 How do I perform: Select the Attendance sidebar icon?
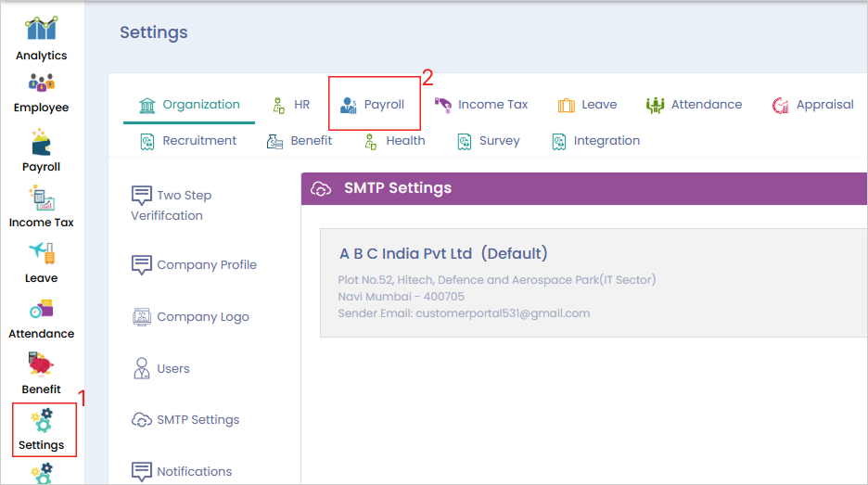[41, 310]
